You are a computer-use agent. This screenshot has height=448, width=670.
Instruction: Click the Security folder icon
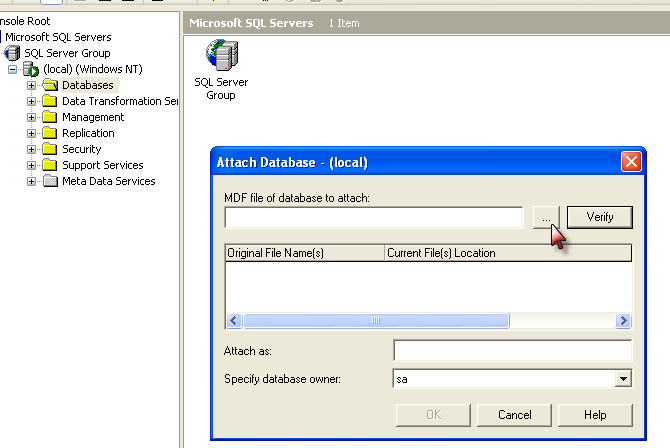(50, 149)
